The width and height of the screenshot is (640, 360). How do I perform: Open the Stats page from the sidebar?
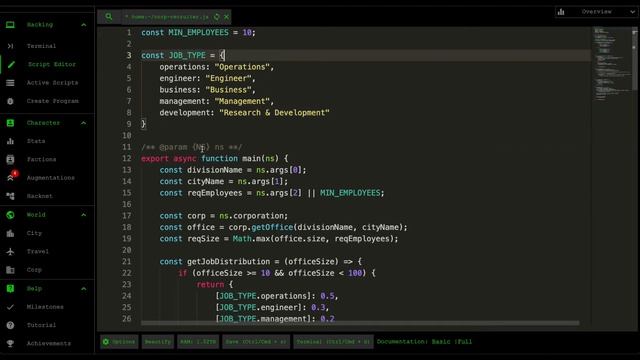point(36,141)
